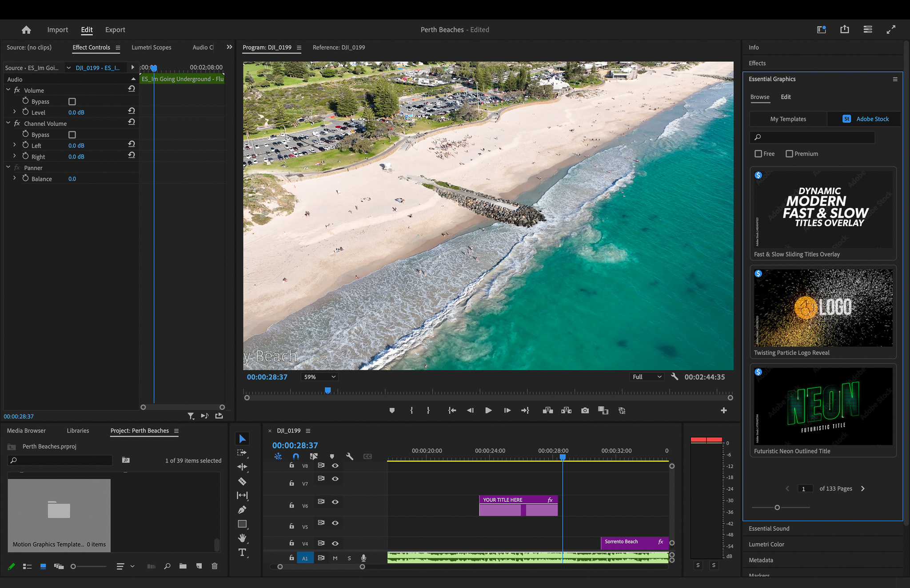910x588 pixels.
Task: Click Go to In point
Action: pos(452,411)
